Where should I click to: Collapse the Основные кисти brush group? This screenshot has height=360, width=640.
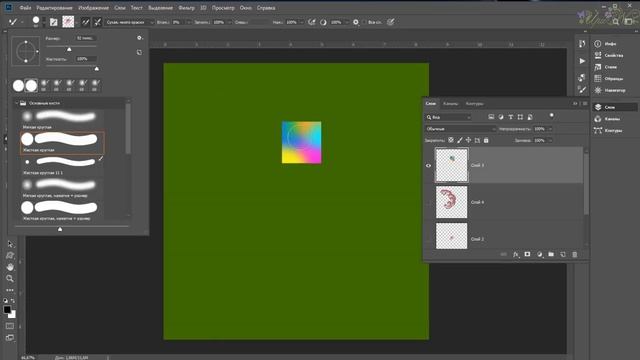[x=17, y=103]
